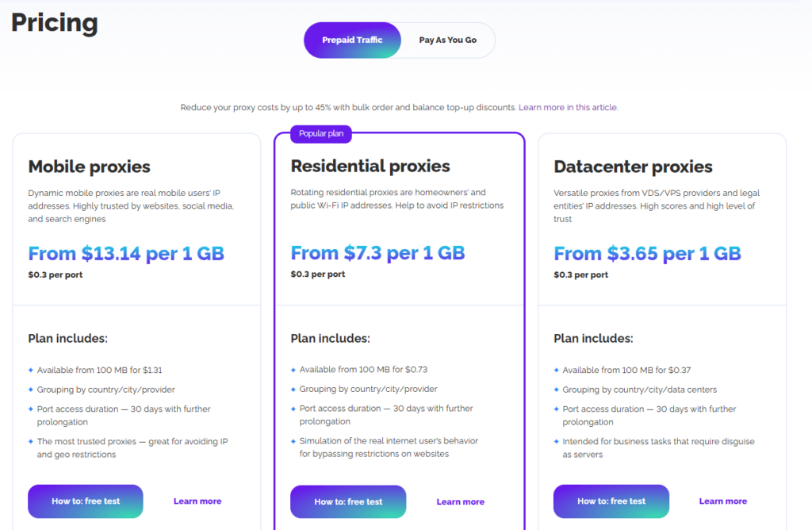Image resolution: width=812 pixels, height=530 pixels.
Task: Click the 'Popular plan' badge
Action: (320, 134)
